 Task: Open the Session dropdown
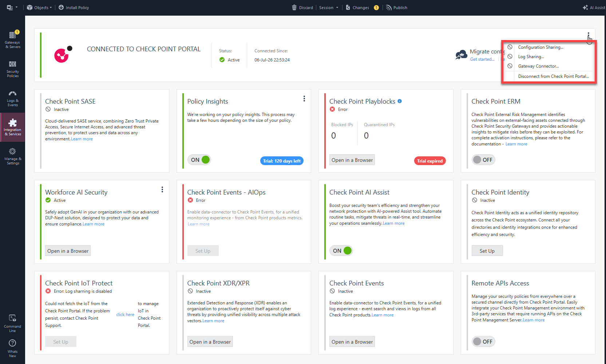tap(329, 8)
